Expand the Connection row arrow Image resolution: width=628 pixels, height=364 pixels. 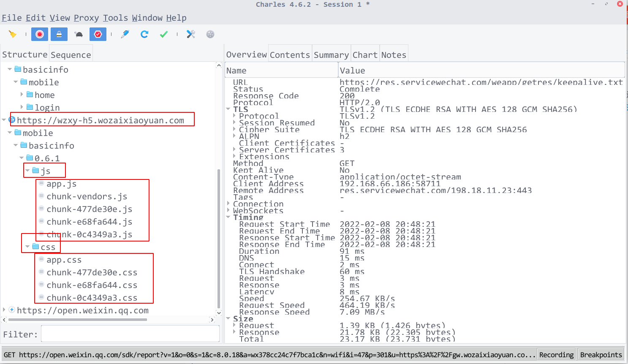point(228,204)
